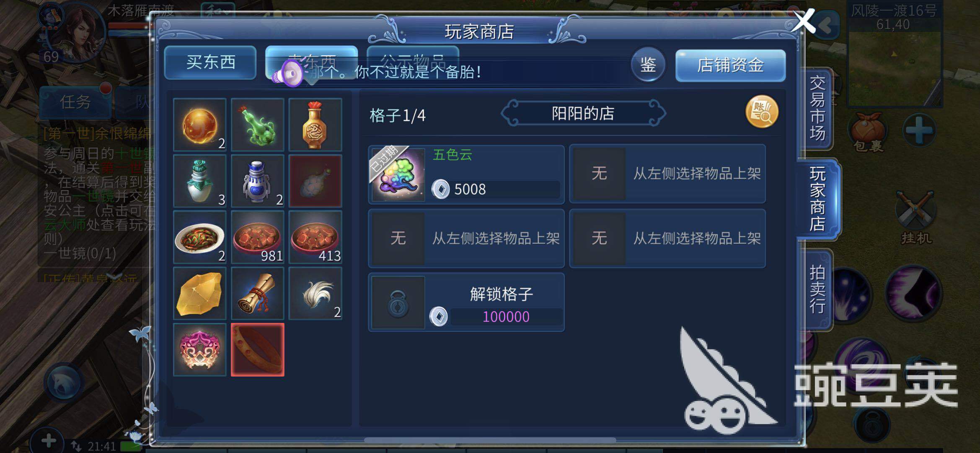Viewport: 980px width, 453px height.
Task: Pick the blue-white porcelain jar item
Action: click(257, 181)
